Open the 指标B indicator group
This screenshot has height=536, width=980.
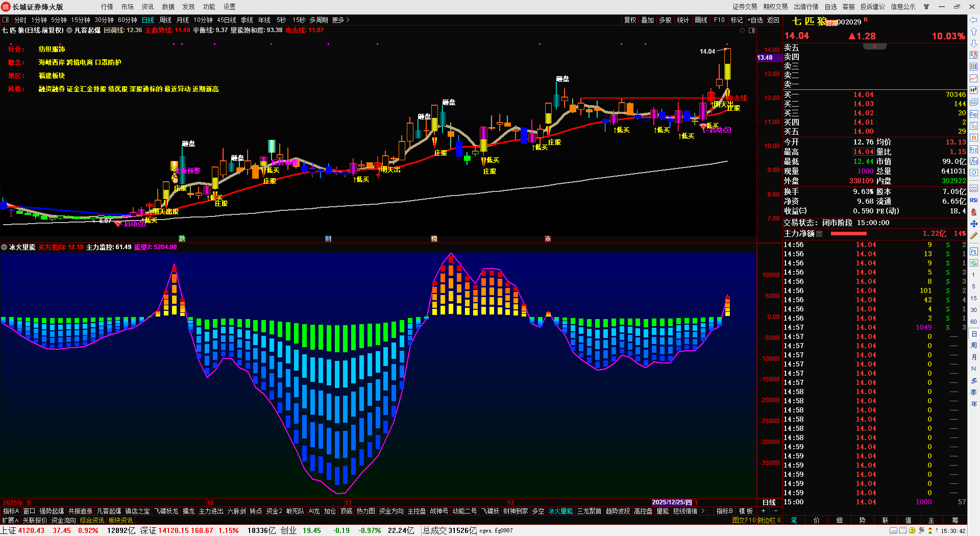pyautogui.click(x=724, y=511)
